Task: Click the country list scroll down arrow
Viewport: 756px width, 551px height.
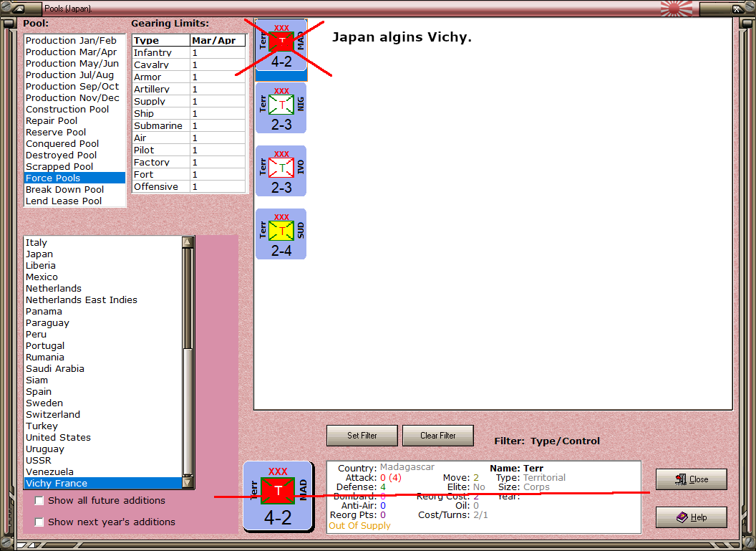Action: pyautogui.click(x=188, y=482)
